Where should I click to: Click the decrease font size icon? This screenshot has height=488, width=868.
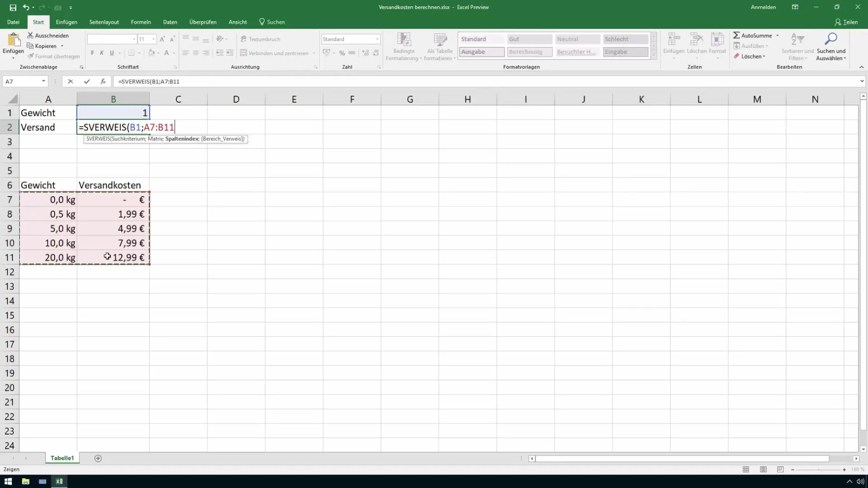click(172, 39)
